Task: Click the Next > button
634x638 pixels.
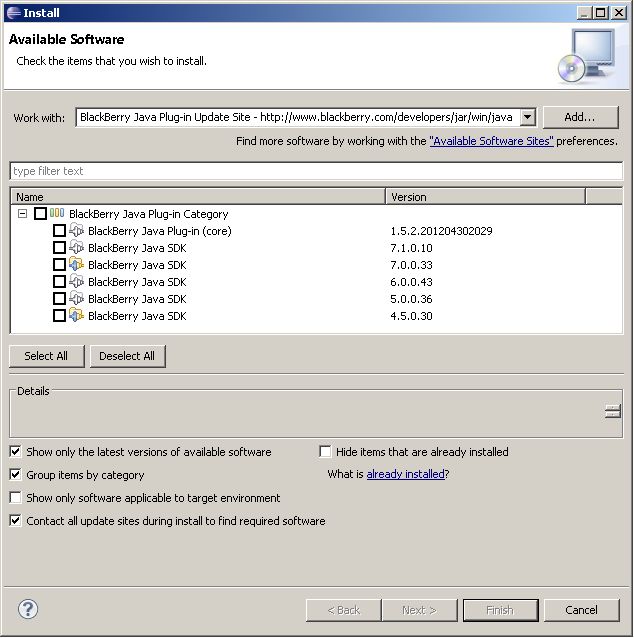Action: 419,610
